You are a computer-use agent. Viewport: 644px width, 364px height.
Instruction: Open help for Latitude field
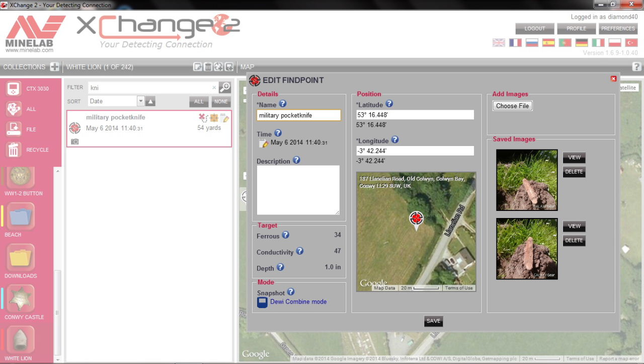point(389,104)
